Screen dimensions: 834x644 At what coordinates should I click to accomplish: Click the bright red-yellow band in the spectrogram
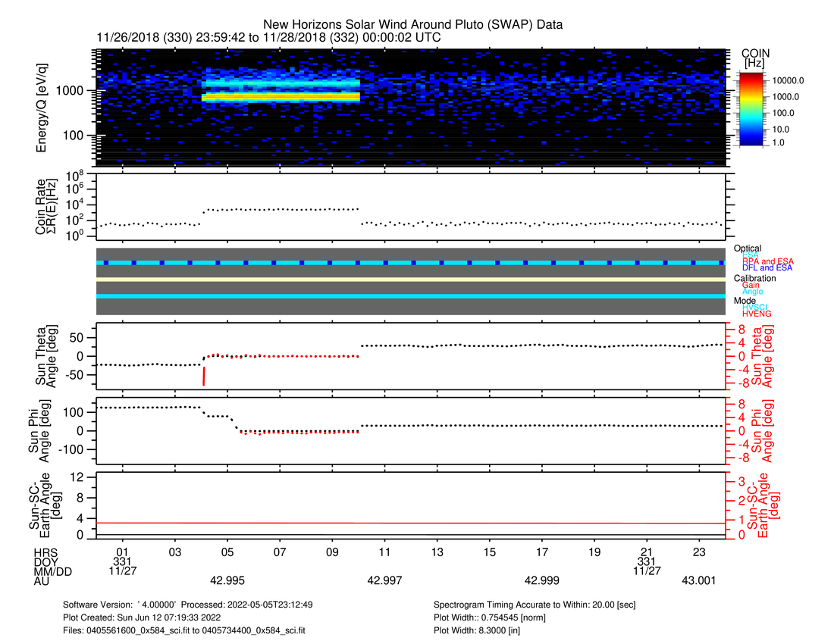[x=281, y=97]
